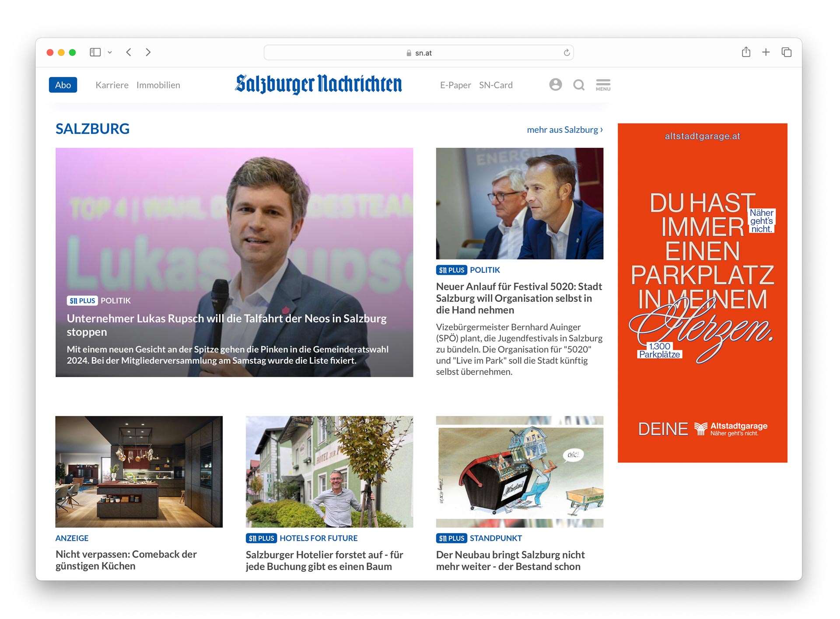This screenshot has width=840, height=619.
Task: Open the E-Paper link
Action: tap(455, 85)
